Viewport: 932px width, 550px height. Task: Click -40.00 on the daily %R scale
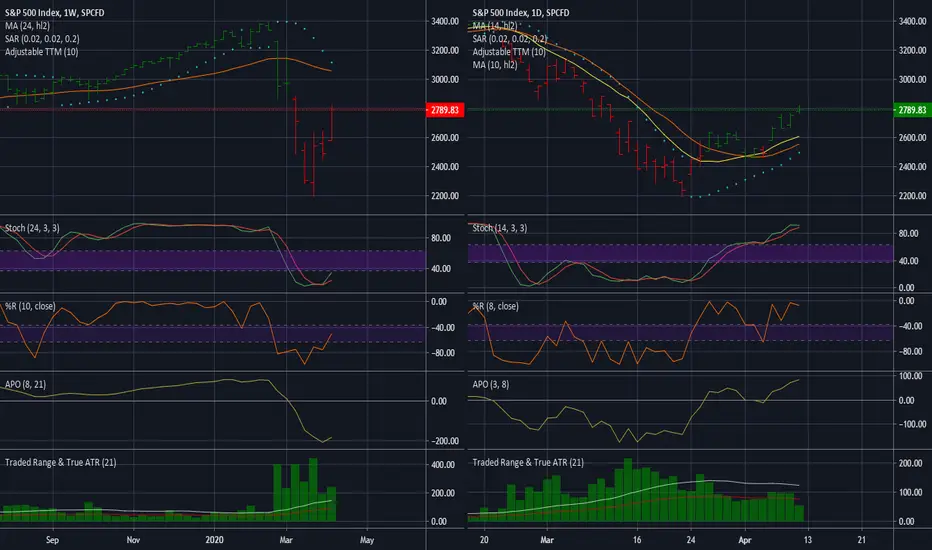pyautogui.click(x=910, y=326)
